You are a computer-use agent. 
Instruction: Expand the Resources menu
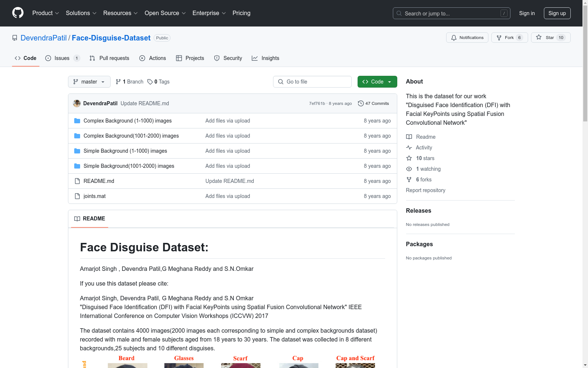121,13
